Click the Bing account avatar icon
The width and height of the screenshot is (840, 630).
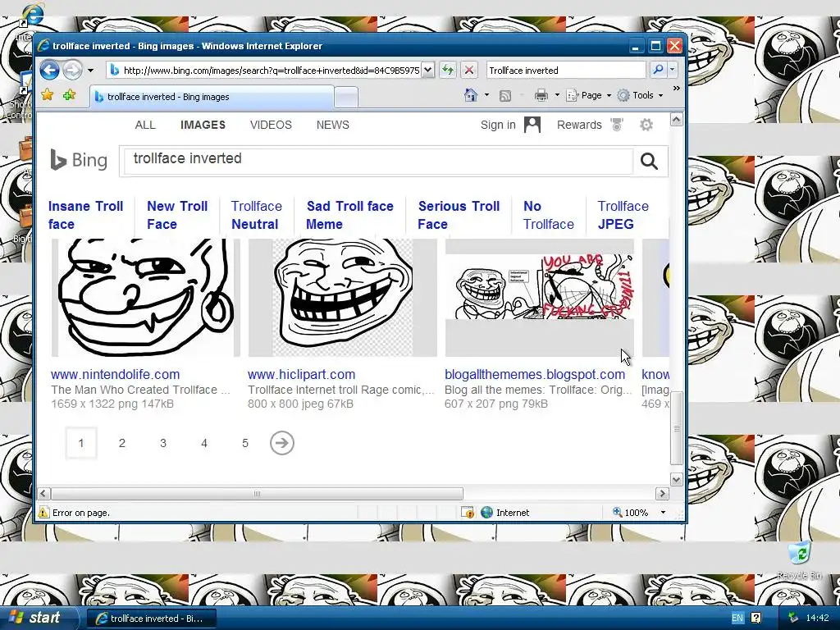tap(532, 125)
